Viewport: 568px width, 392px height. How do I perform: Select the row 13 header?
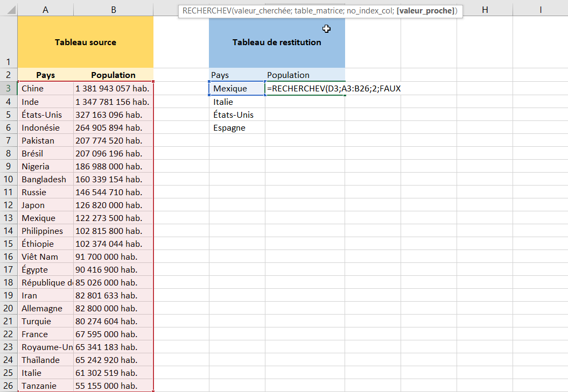pyautogui.click(x=9, y=218)
